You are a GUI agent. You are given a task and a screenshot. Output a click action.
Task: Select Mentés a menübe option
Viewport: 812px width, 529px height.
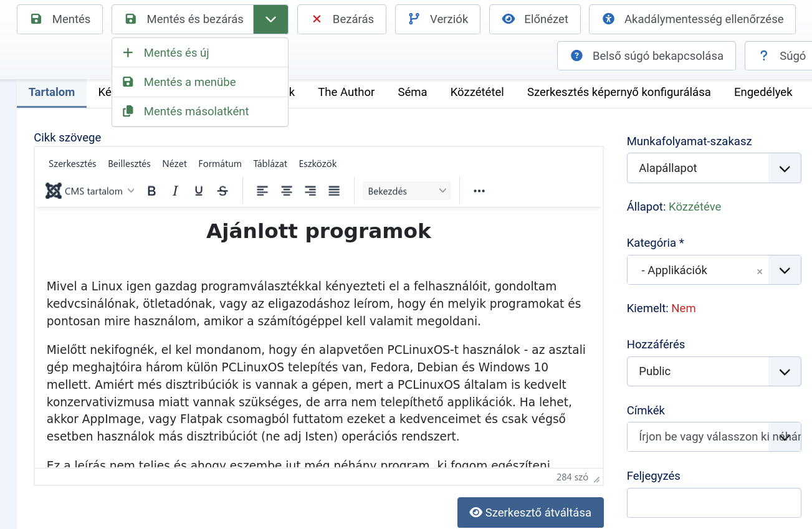[200, 82]
